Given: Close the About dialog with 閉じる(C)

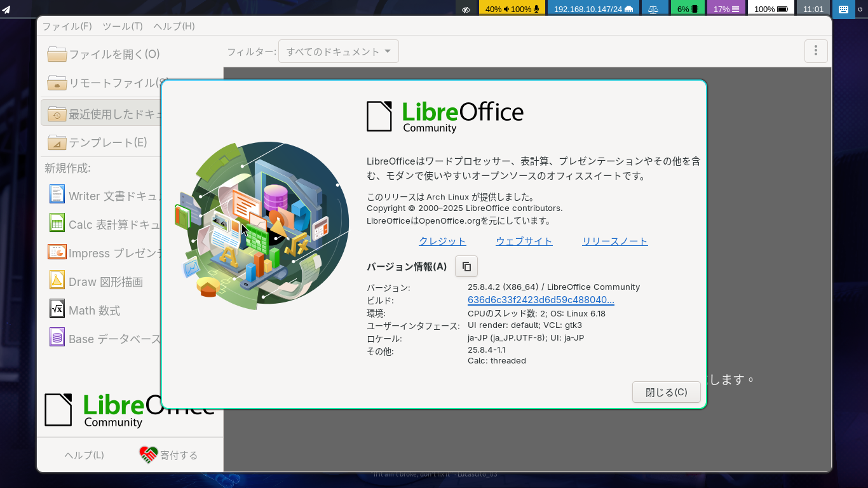Looking at the screenshot, I should (667, 392).
